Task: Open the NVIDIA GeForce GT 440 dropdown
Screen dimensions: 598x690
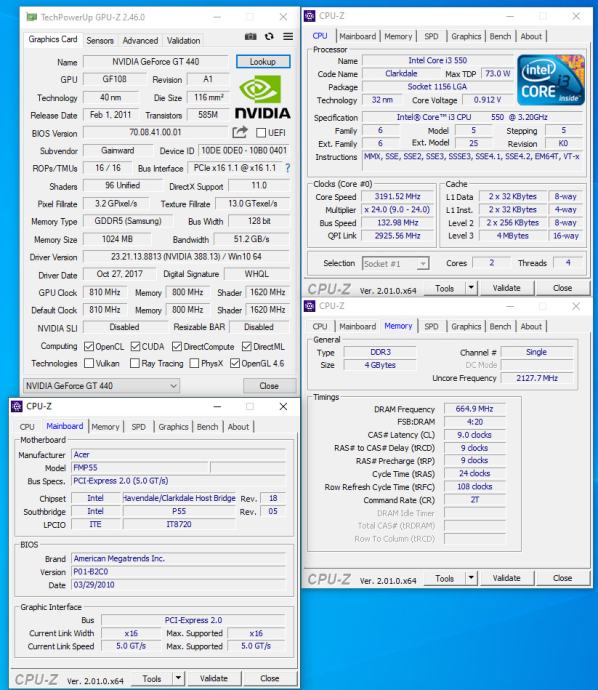Action: tap(101, 386)
